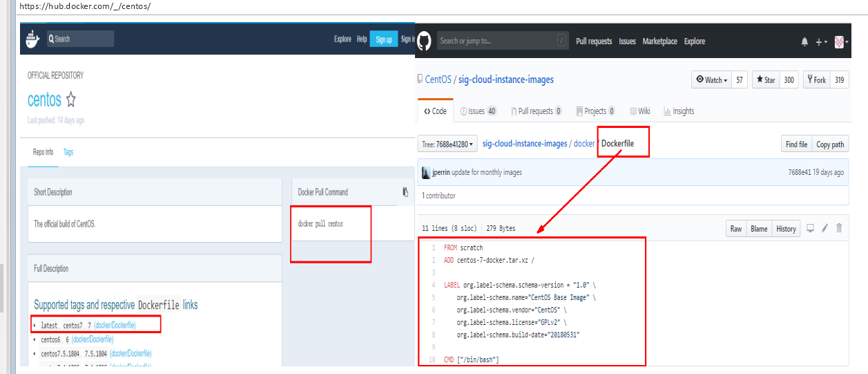Expand the plus create-new menu
Screen dimensions: 868x374
tap(821, 41)
